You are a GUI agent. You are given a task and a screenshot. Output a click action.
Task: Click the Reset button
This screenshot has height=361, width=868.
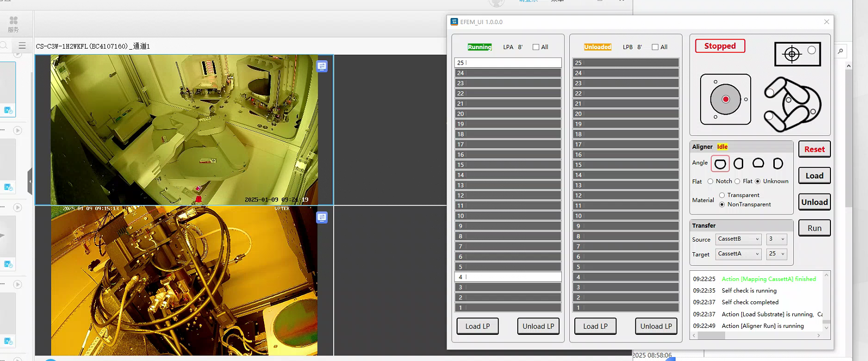(x=814, y=149)
